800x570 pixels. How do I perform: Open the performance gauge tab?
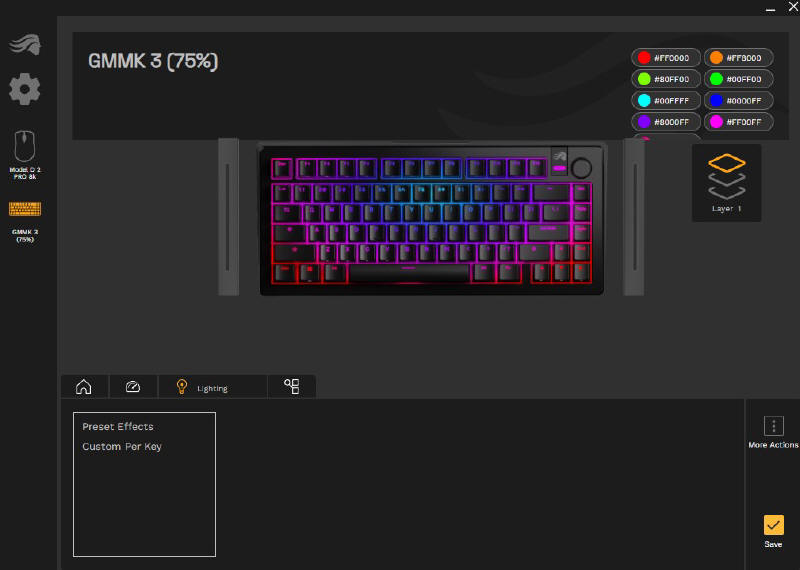click(x=133, y=387)
